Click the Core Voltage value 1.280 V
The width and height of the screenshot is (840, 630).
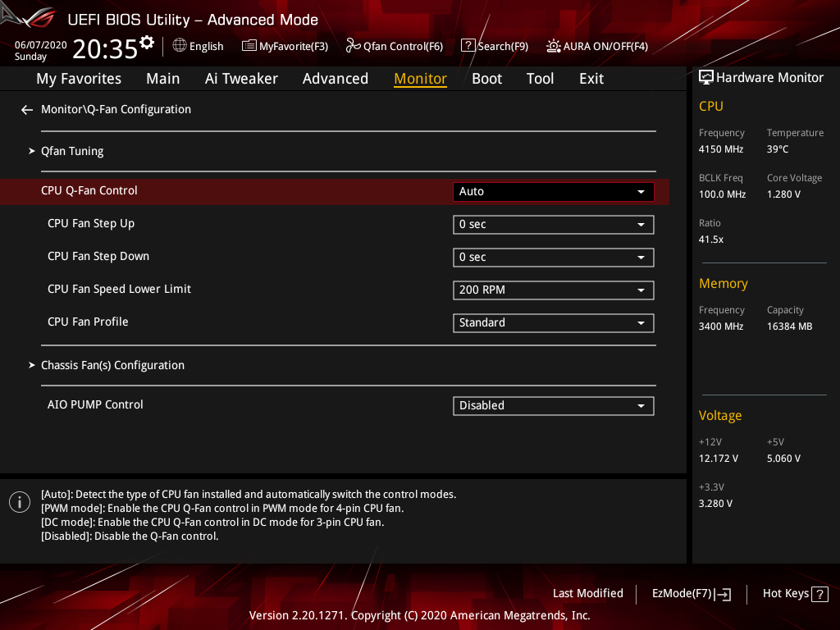[783, 194]
